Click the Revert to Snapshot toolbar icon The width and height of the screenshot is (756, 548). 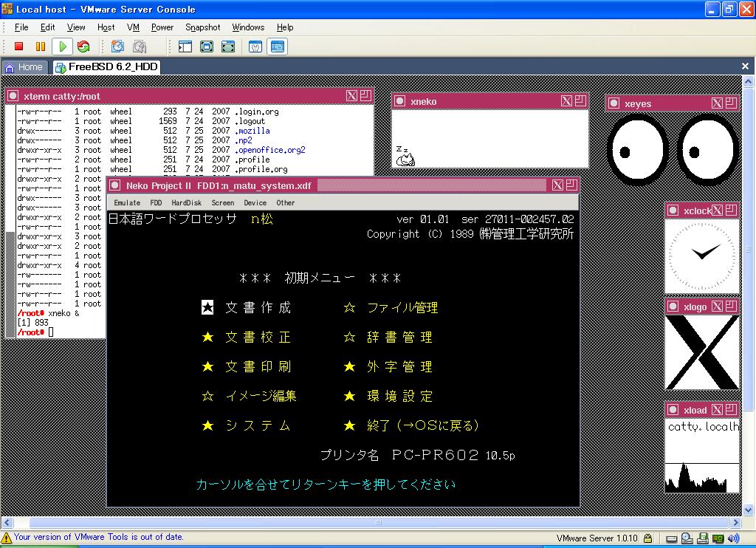coord(140,47)
